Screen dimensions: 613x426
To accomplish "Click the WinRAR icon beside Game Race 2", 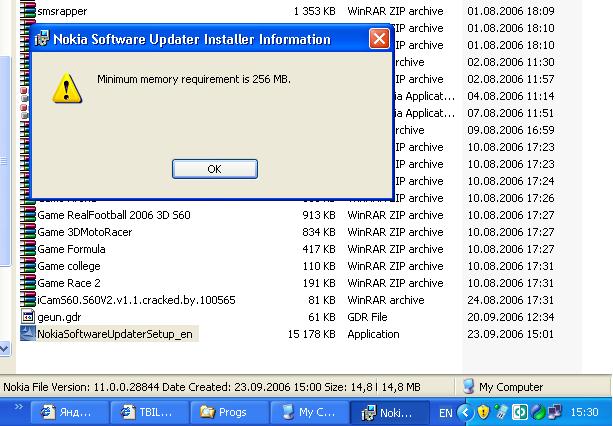I will click(28, 283).
